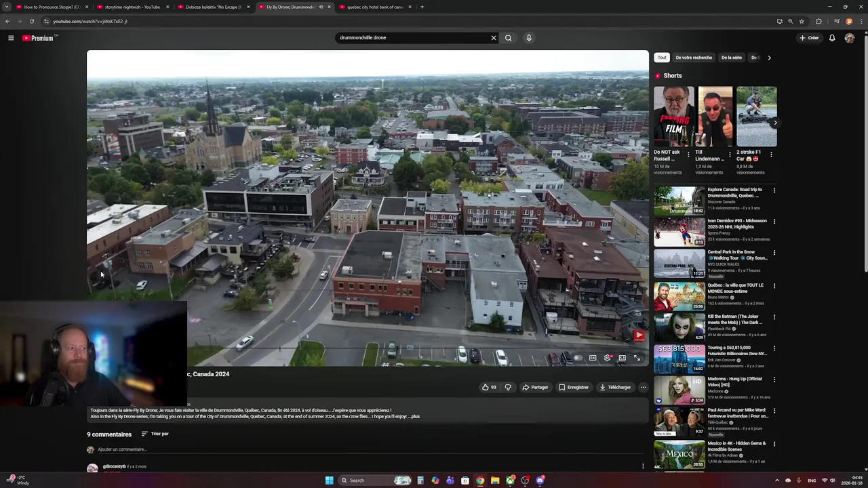Toggle theater mode in player
Viewport: 868px width, 488px height.
622,358
